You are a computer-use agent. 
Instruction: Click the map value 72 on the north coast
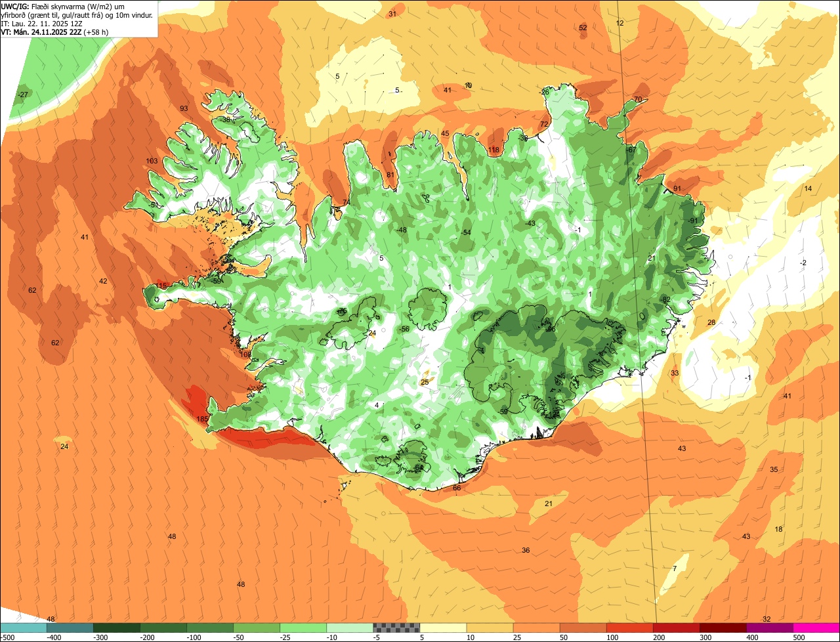544,124
